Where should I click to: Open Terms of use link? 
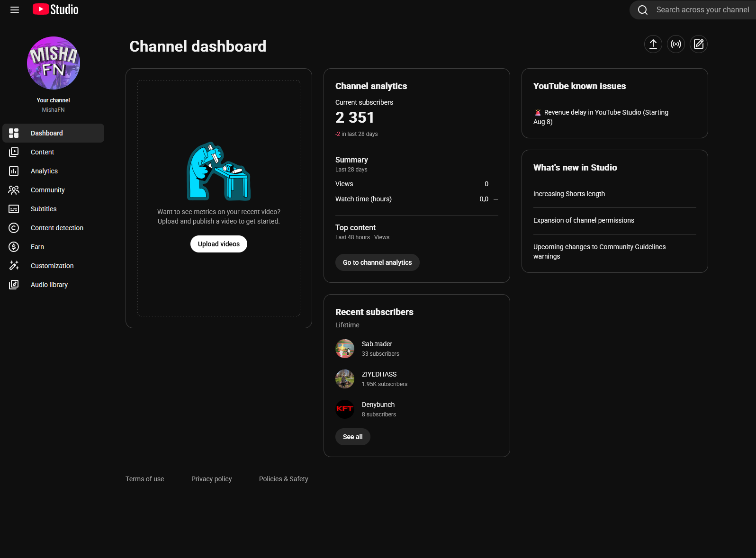tap(145, 479)
